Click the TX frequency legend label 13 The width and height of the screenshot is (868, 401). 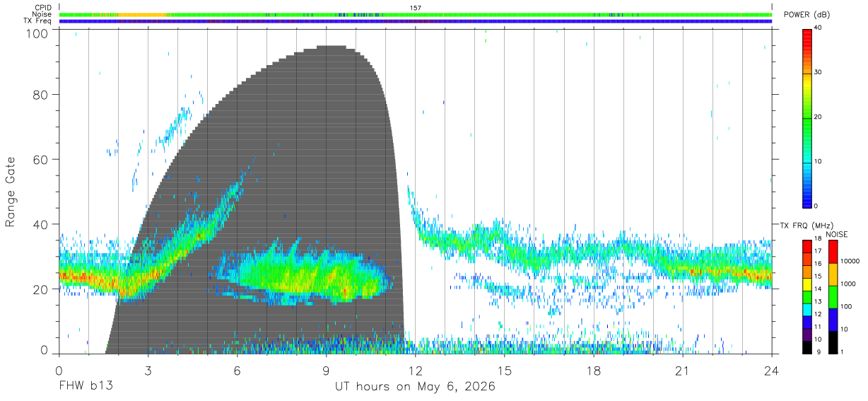pyautogui.click(x=819, y=302)
